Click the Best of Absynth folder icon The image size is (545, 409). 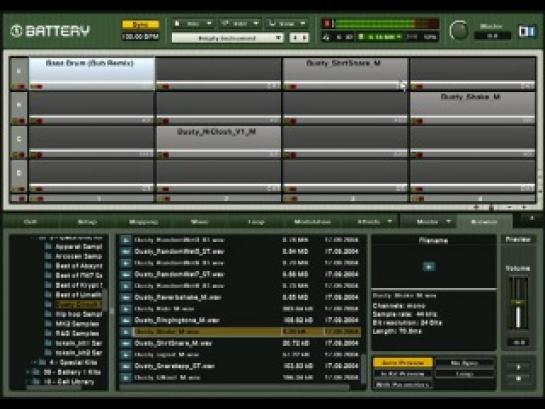click(x=49, y=266)
